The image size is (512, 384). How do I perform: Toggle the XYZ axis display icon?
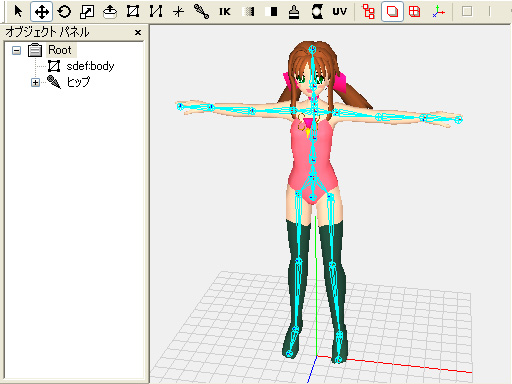(438, 12)
